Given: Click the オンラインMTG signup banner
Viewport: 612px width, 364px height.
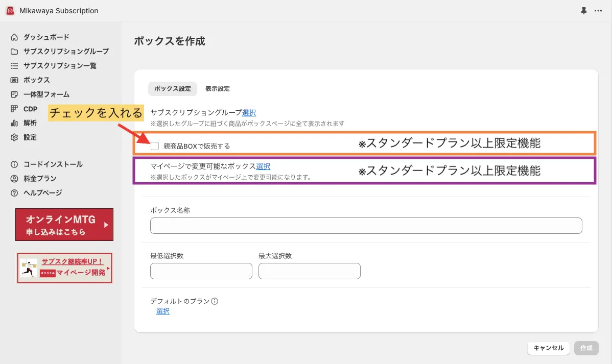Looking at the screenshot, I should [x=64, y=225].
